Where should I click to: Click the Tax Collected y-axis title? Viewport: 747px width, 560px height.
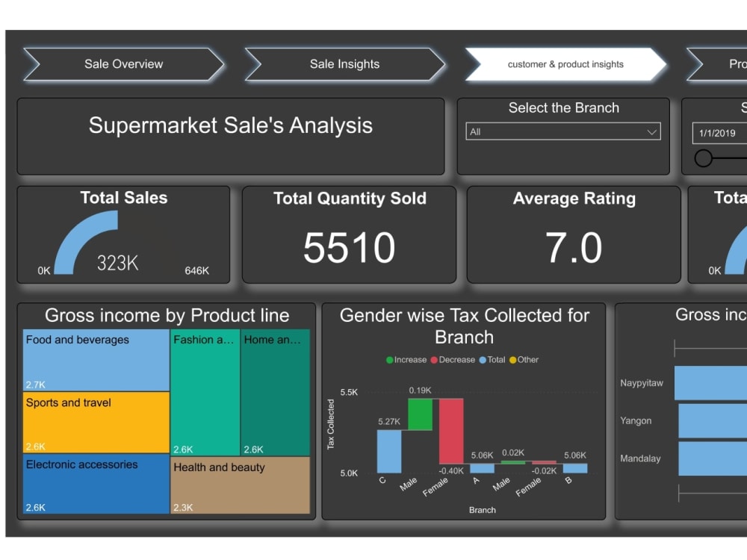331,424
